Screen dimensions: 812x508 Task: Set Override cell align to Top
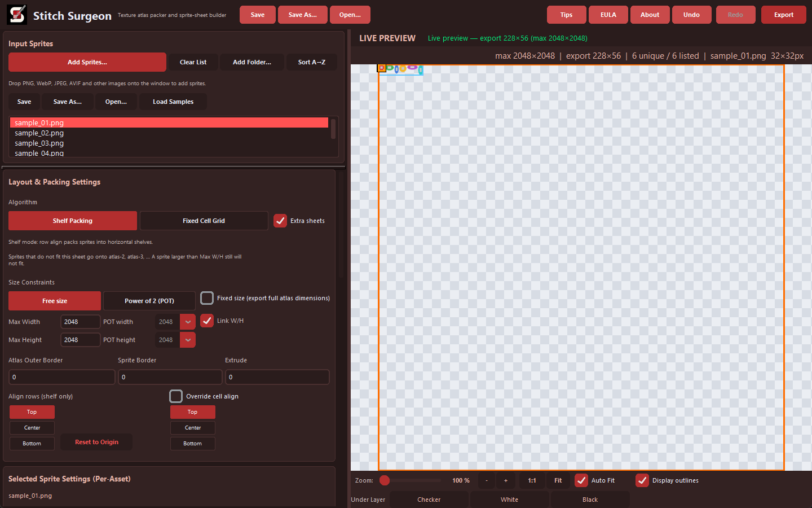coord(193,412)
